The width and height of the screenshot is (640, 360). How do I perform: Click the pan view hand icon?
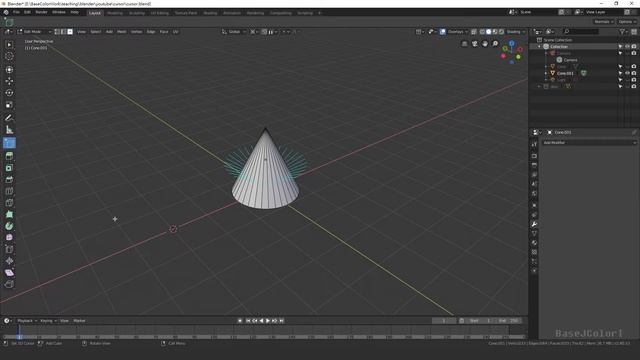tap(484, 44)
